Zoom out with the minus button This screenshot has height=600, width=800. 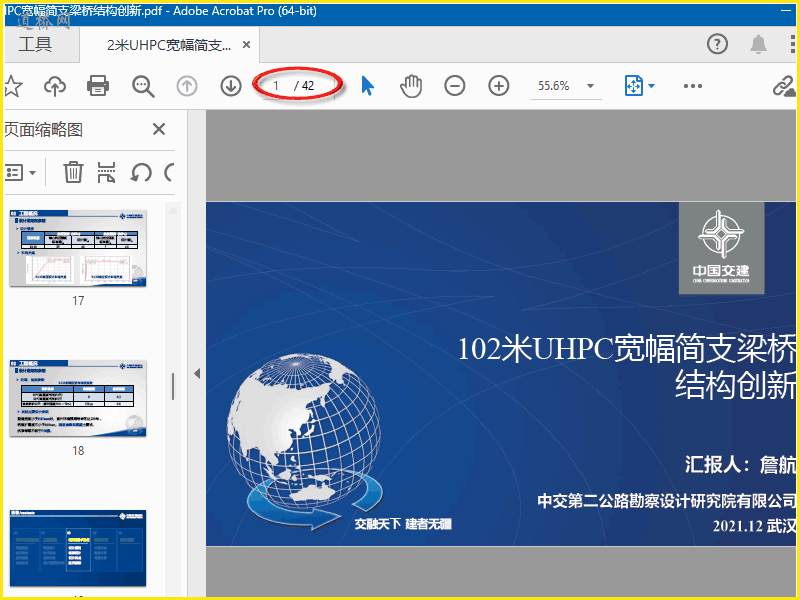pyautogui.click(x=455, y=86)
